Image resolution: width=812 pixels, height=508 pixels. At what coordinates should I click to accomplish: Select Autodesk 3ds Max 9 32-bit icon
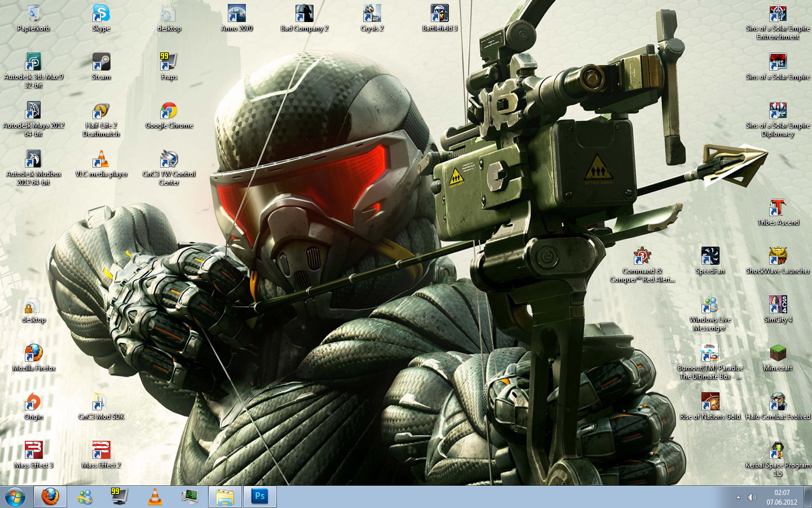pos(33,71)
